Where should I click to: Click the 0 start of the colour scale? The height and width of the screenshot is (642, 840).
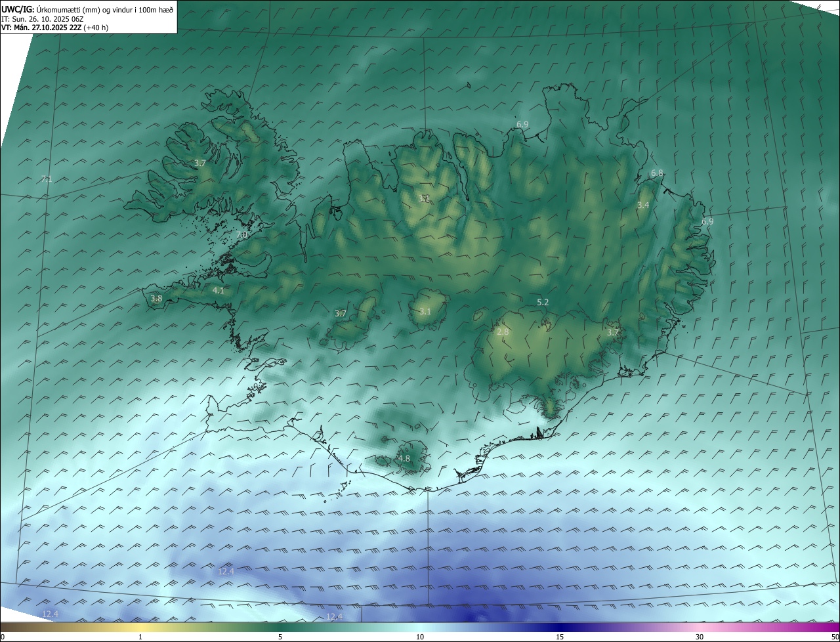click(x=3, y=637)
